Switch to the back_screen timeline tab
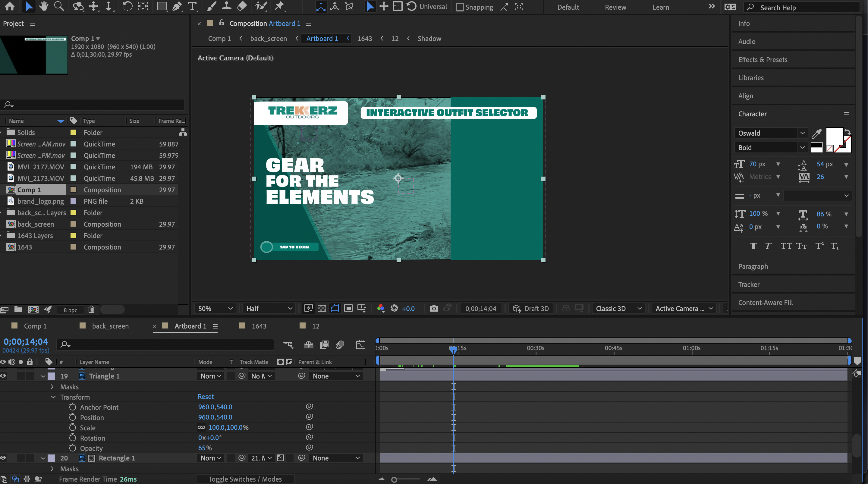This screenshot has height=484, width=868. click(x=110, y=326)
